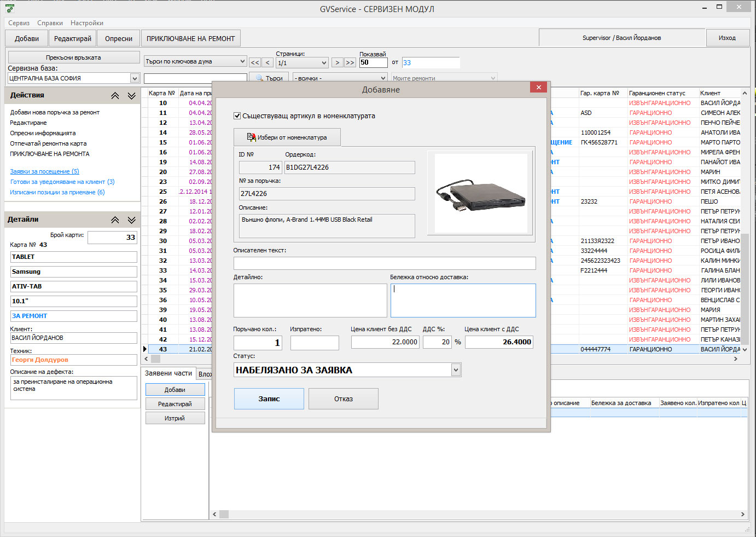Click the first page '<<' navigation button

tap(255, 62)
